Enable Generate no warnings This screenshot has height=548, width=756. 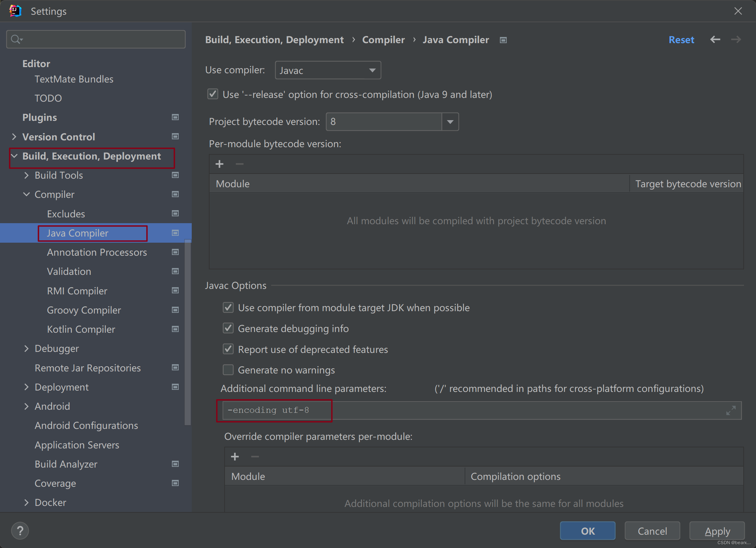click(228, 370)
